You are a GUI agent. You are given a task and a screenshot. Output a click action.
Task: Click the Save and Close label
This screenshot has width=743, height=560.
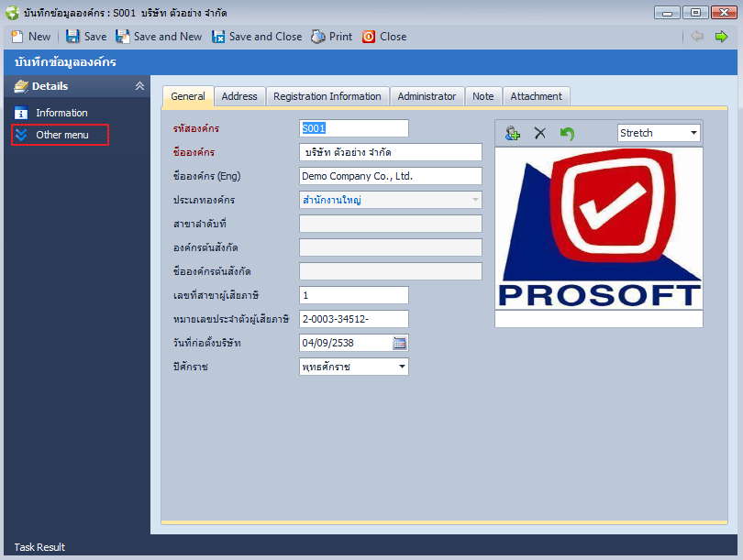point(265,37)
